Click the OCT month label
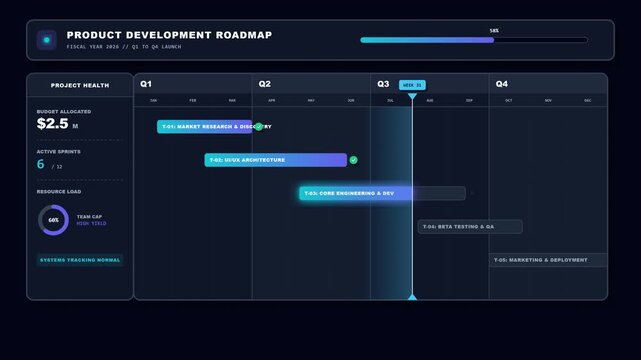Image resolution: width=641 pixels, height=360 pixels. click(x=509, y=101)
